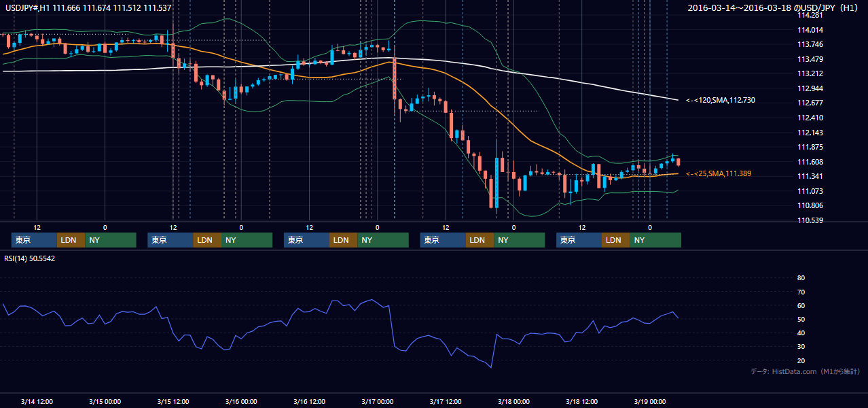Click the RSI scale level 40
Screen dimensions: 868x408
pos(801,333)
